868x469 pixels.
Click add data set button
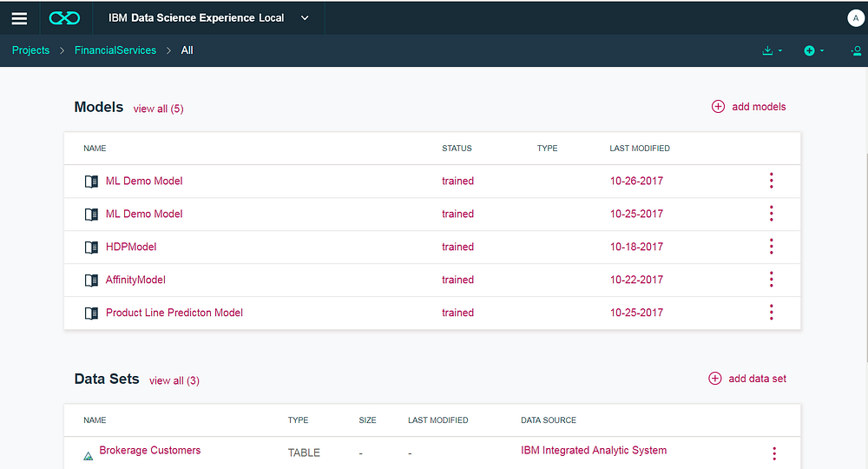pyautogui.click(x=747, y=379)
